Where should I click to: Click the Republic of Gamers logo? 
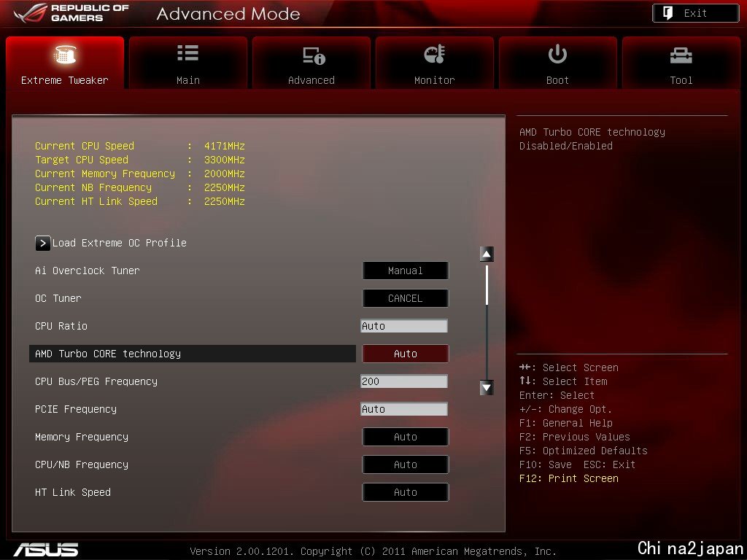(71, 13)
